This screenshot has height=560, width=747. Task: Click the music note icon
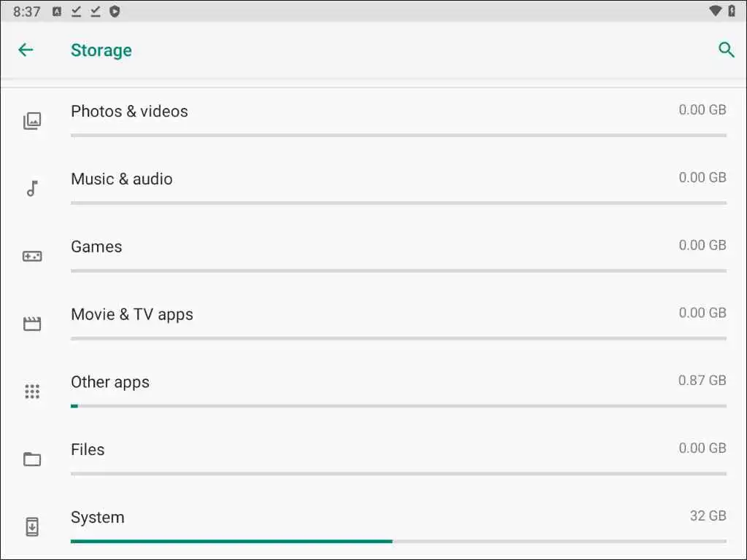pyautogui.click(x=32, y=189)
